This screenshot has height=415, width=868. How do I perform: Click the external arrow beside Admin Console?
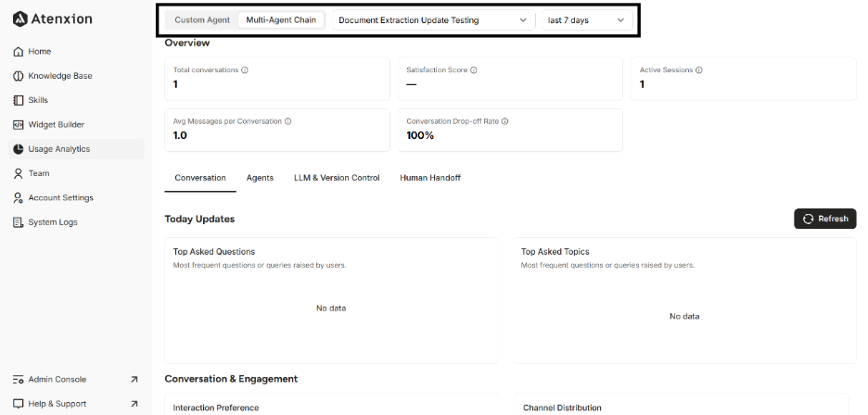coord(134,379)
